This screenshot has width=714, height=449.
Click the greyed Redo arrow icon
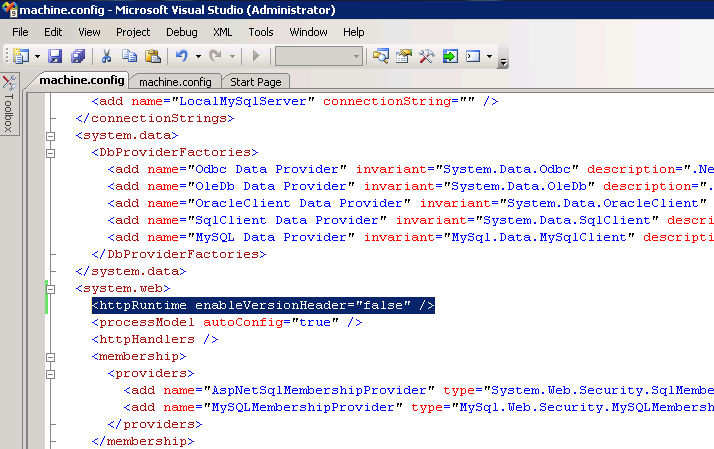pos(215,56)
